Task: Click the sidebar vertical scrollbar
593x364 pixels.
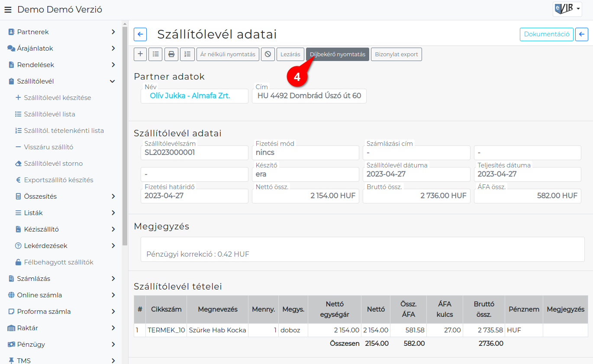Action: (x=125, y=134)
